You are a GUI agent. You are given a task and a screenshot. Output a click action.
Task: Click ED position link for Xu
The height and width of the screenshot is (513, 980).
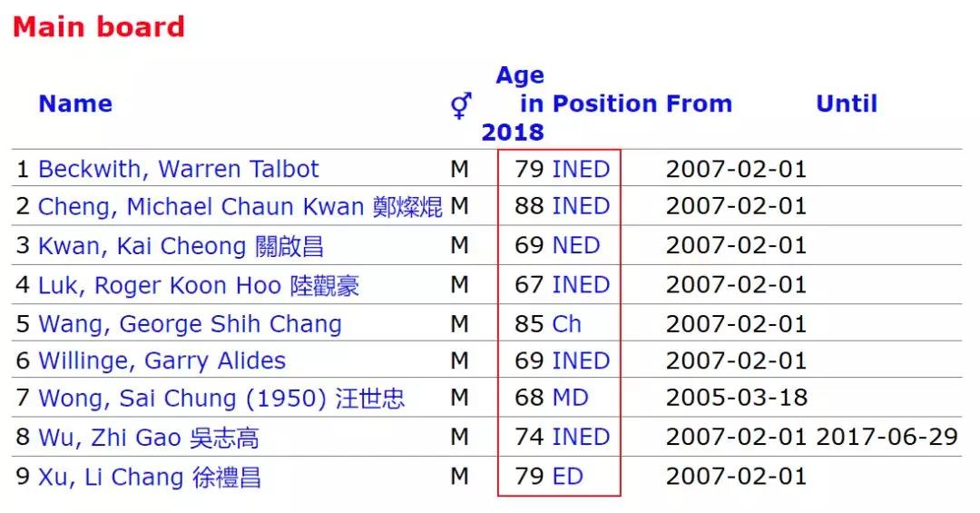(567, 478)
